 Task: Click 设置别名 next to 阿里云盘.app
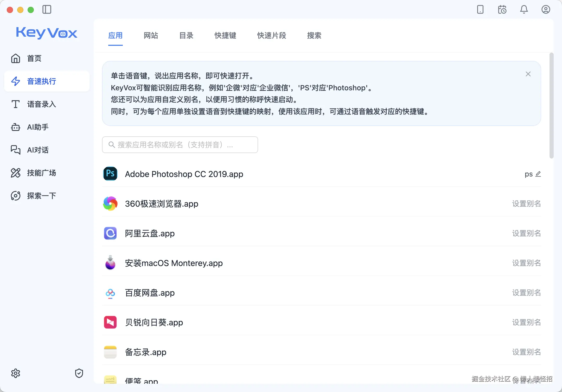coord(526,233)
